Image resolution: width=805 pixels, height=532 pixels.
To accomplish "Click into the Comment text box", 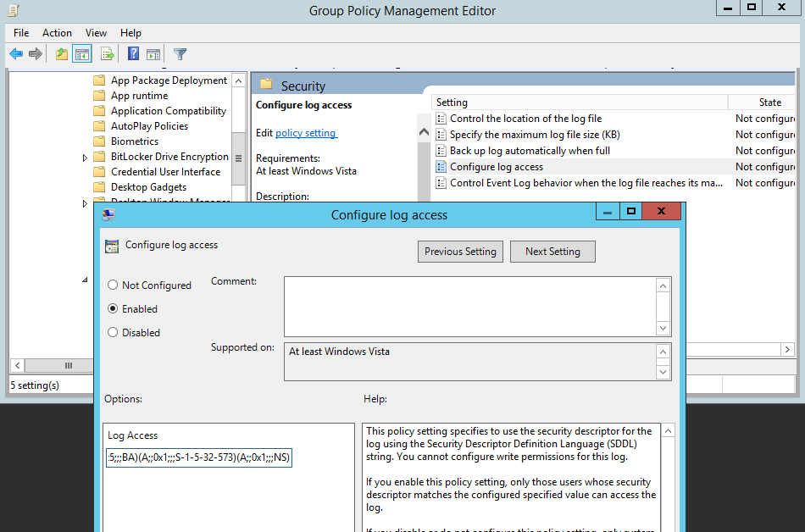I will (470, 307).
